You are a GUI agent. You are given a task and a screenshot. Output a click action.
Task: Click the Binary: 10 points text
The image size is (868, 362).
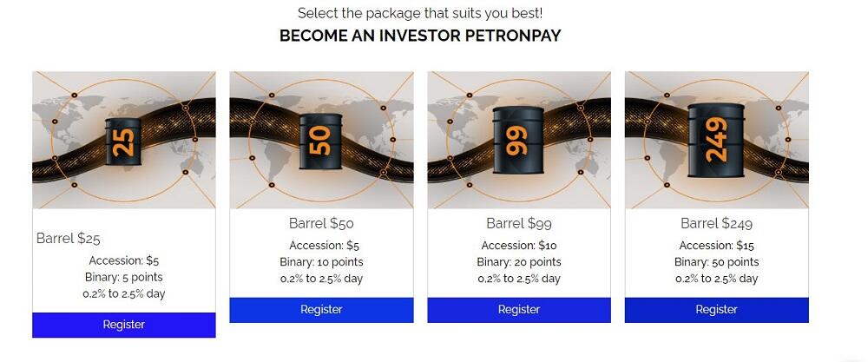click(322, 262)
